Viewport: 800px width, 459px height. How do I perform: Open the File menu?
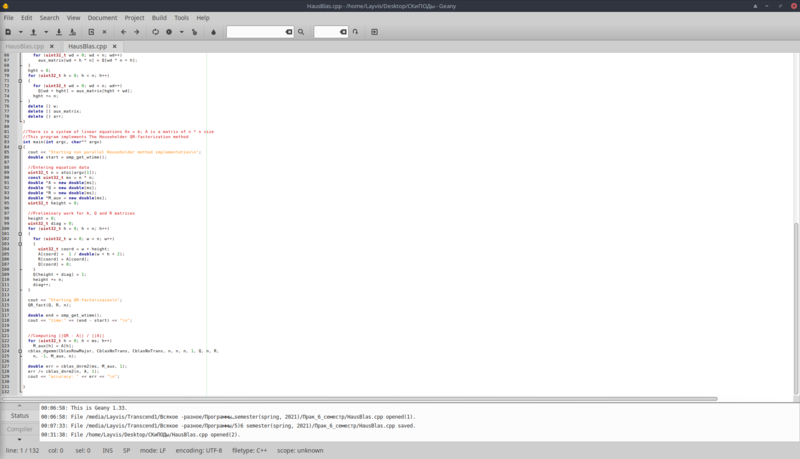click(x=9, y=17)
